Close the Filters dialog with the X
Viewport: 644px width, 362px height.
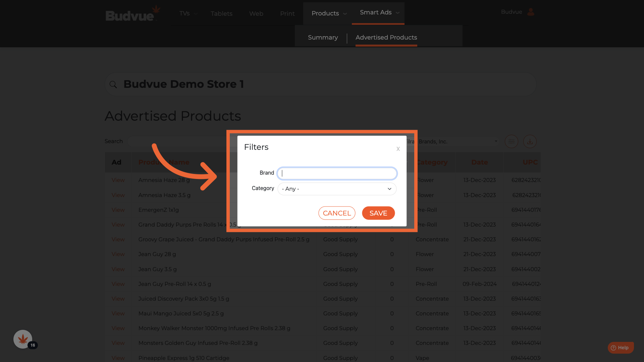[398, 149]
